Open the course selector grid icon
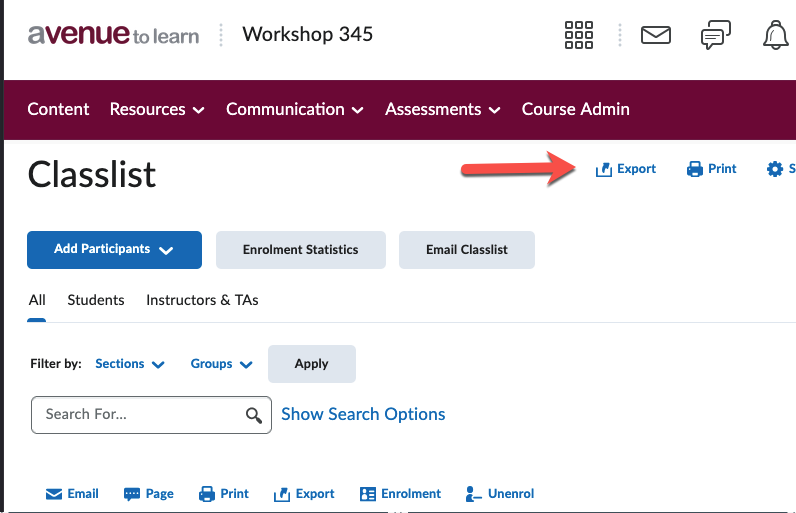This screenshot has height=513, width=796. click(579, 35)
